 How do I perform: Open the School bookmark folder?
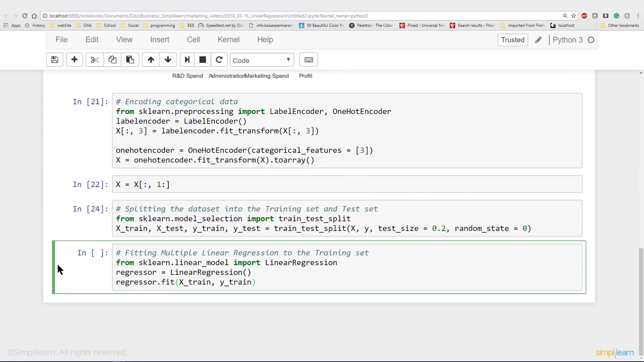point(106,25)
